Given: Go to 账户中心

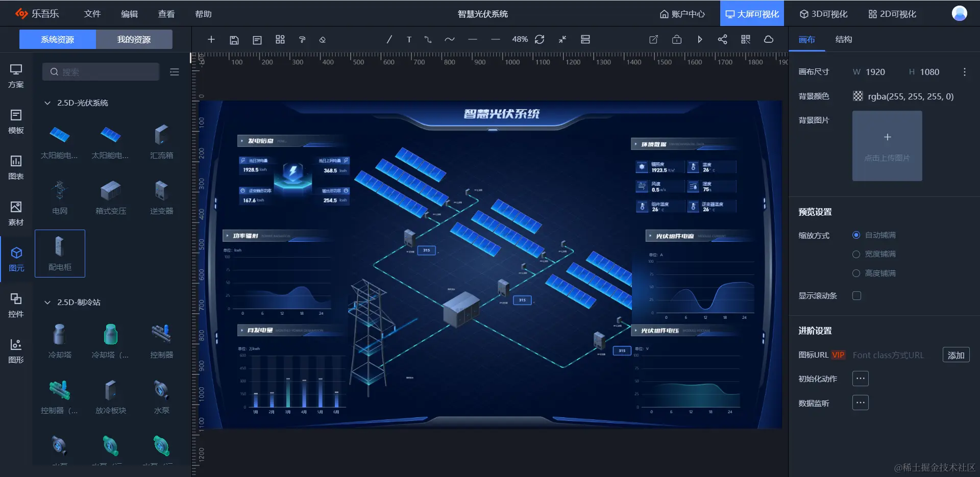Looking at the screenshot, I should [x=682, y=14].
